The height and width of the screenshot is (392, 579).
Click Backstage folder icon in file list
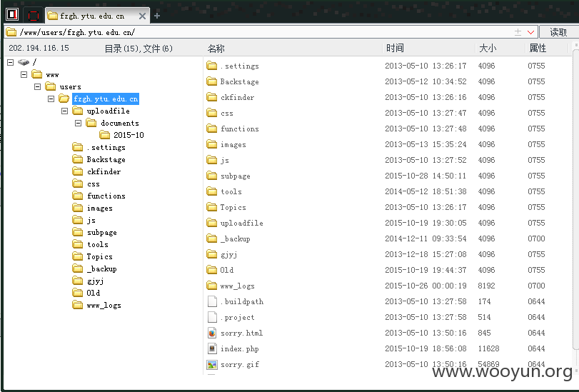(211, 81)
